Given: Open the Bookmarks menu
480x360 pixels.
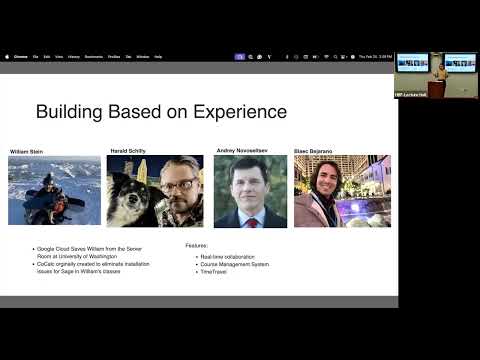Looking at the screenshot, I should coord(94,57).
